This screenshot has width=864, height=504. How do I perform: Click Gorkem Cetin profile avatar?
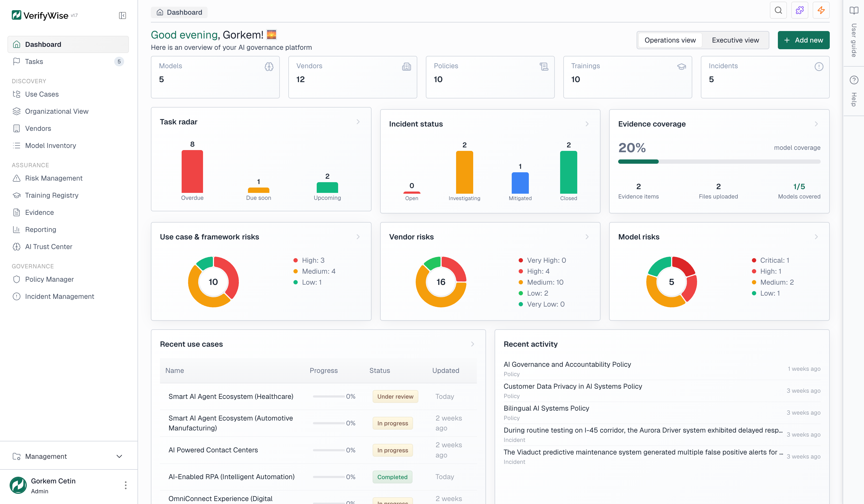click(18, 485)
